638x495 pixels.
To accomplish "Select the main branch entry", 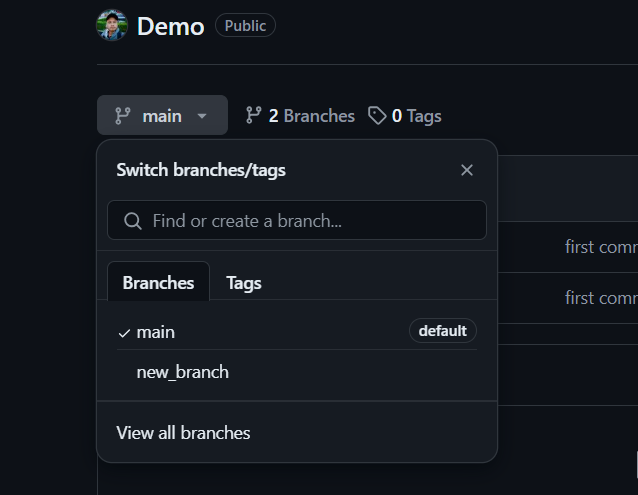I will tap(156, 331).
